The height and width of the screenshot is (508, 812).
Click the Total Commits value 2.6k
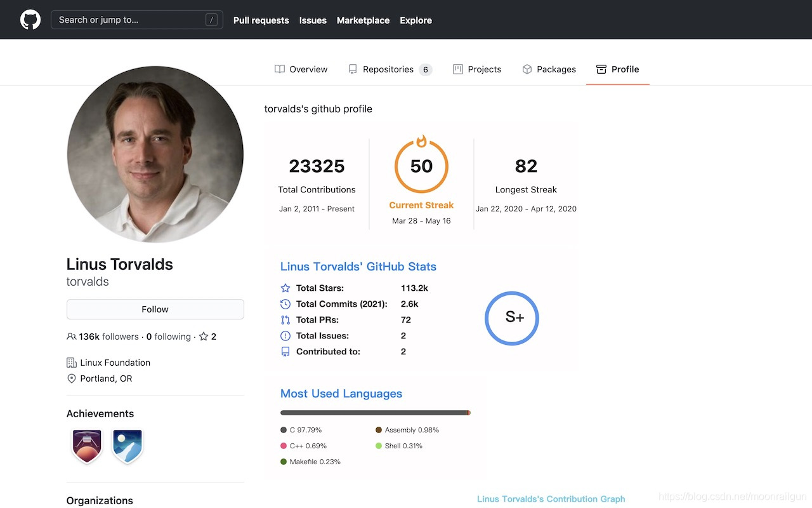point(410,304)
